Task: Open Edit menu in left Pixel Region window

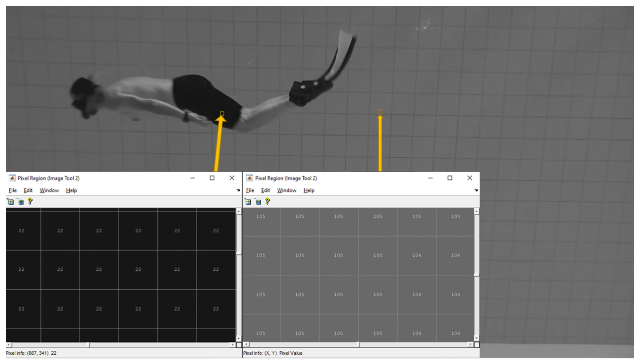Action: [x=28, y=190]
